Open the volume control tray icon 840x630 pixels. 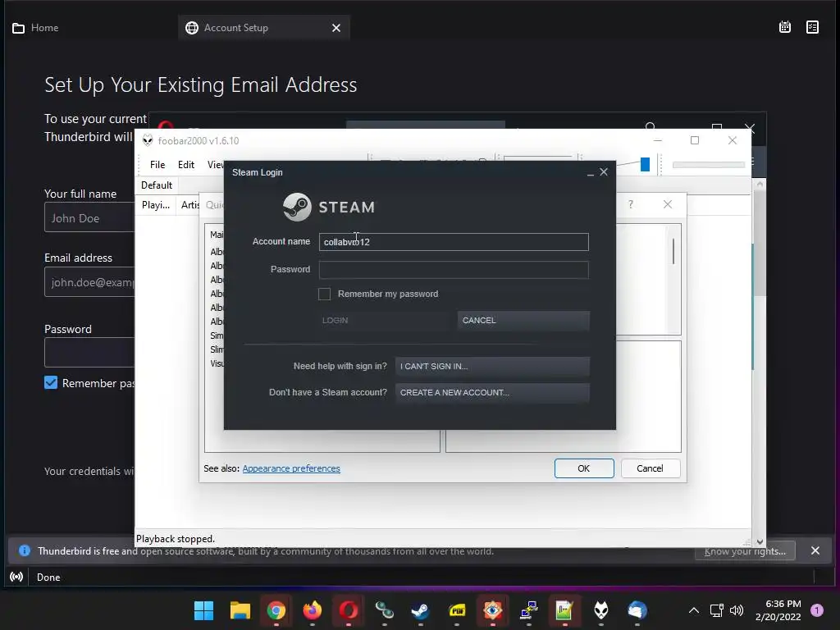point(737,610)
